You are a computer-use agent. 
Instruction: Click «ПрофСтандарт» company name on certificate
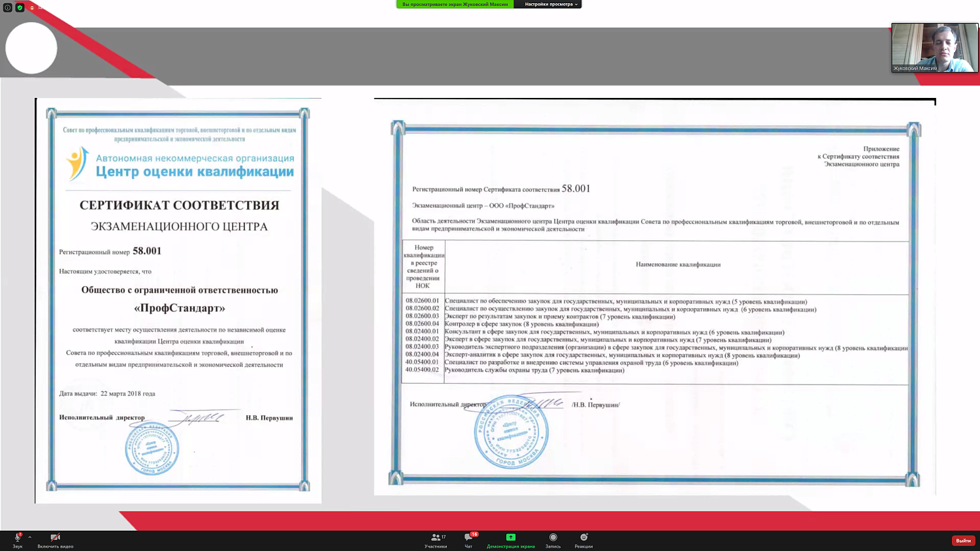(x=180, y=308)
